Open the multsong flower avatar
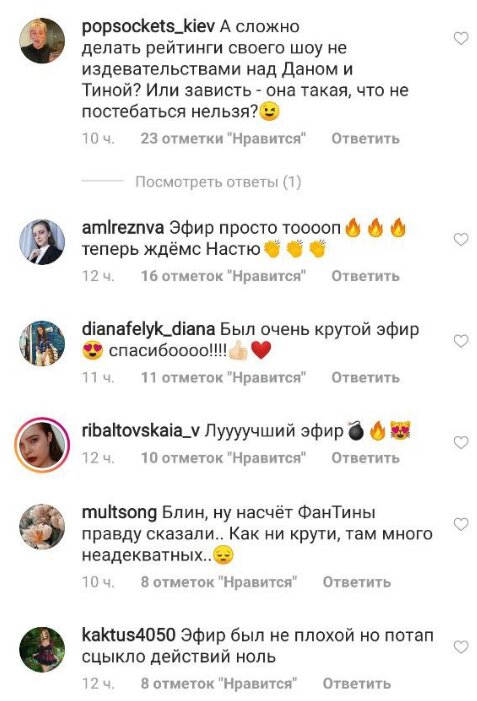The width and height of the screenshot is (477, 701). (x=42, y=526)
